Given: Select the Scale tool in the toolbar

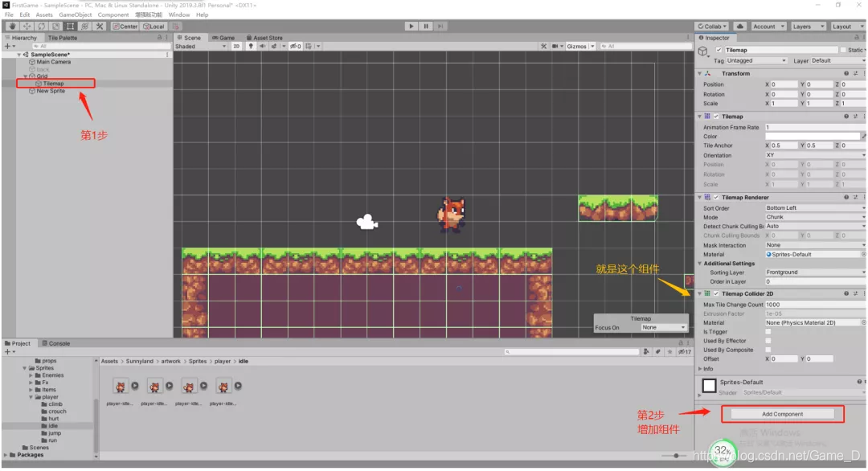Looking at the screenshot, I should click(55, 26).
